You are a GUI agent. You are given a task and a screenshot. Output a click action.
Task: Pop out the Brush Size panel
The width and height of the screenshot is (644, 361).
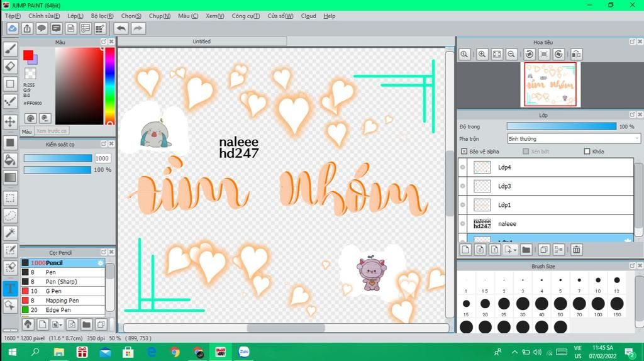click(632, 266)
